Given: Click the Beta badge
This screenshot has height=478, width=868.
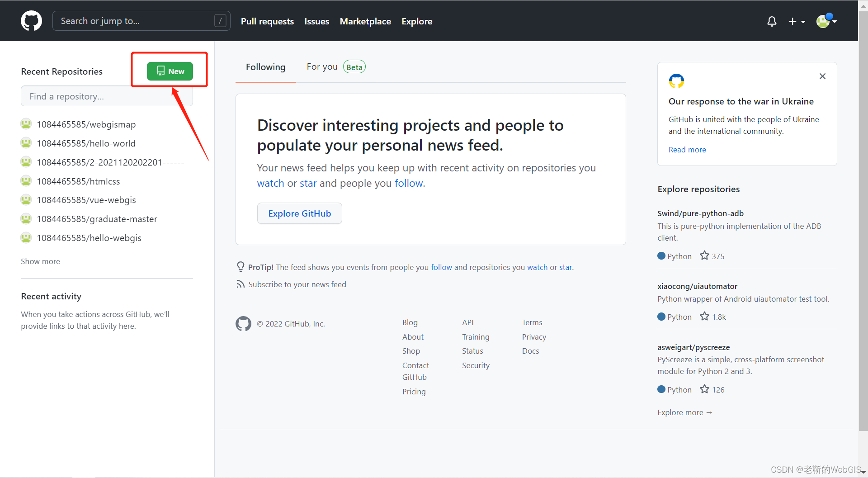Looking at the screenshot, I should pos(354,67).
